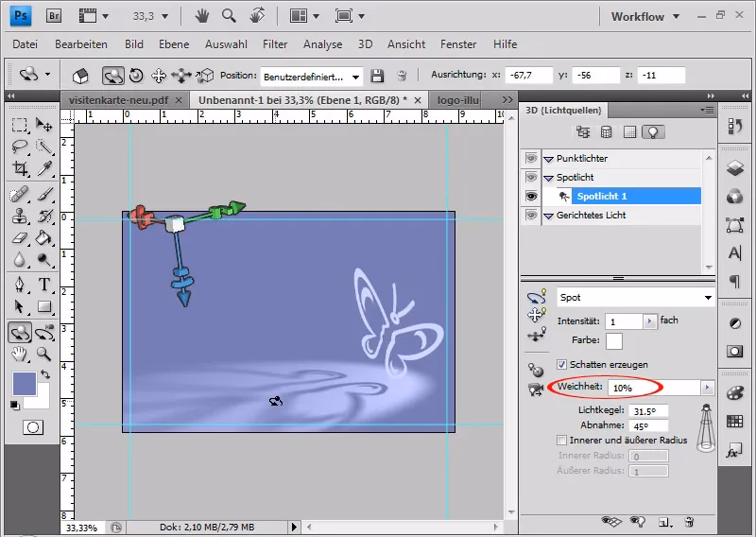Select the Clone Stamp tool

(x=20, y=216)
